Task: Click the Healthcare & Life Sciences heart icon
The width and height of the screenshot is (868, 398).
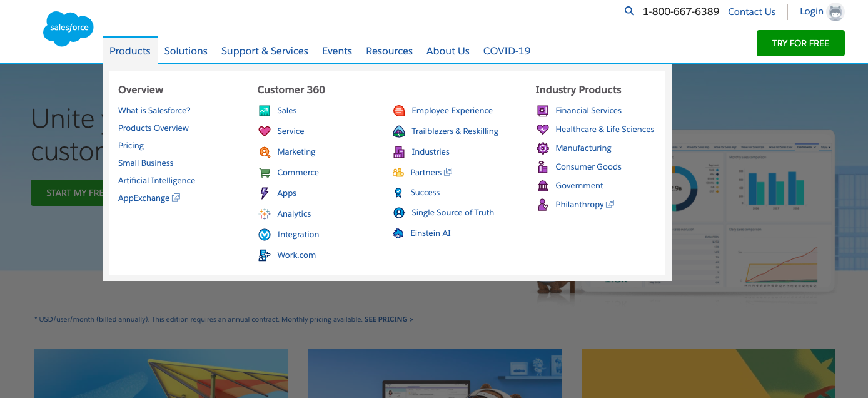Action: click(x=543, y=130)
